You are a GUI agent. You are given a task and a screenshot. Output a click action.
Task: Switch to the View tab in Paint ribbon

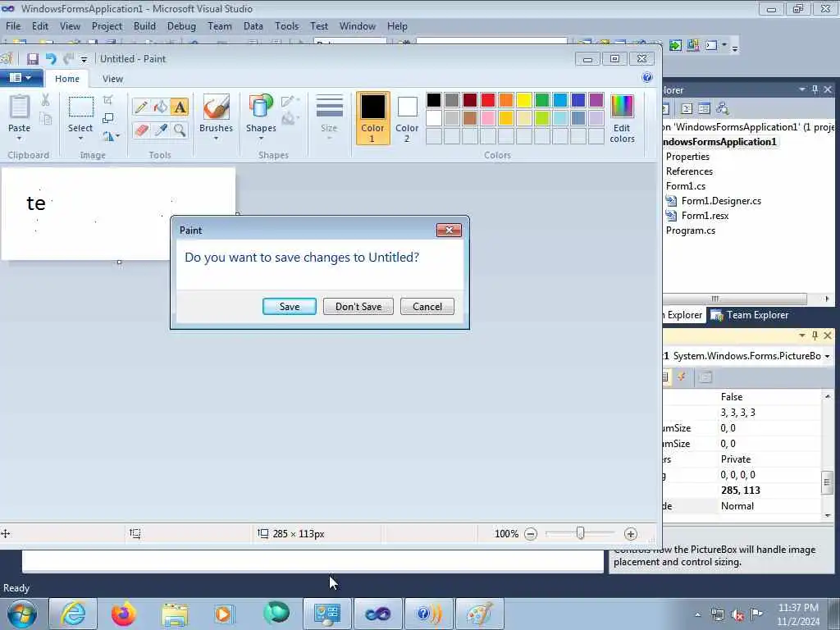(112, 79)
